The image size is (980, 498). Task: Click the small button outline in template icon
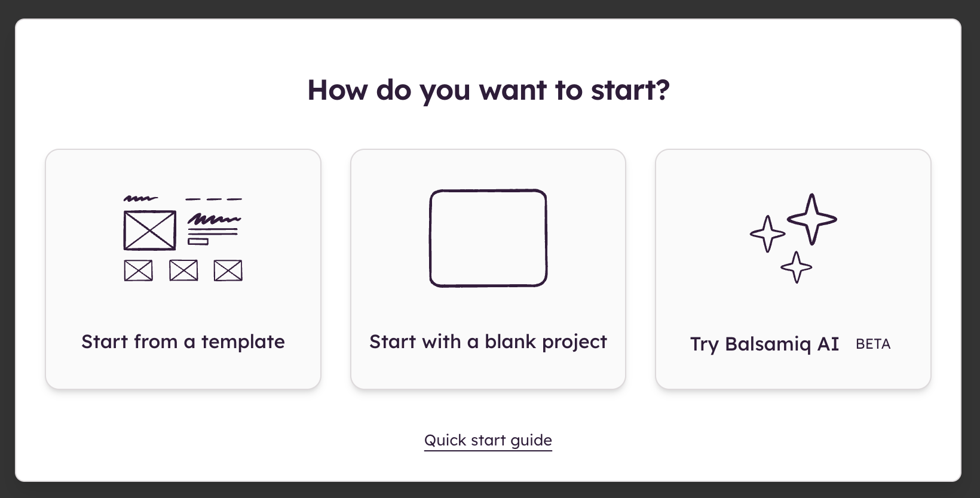pos(198,241)
